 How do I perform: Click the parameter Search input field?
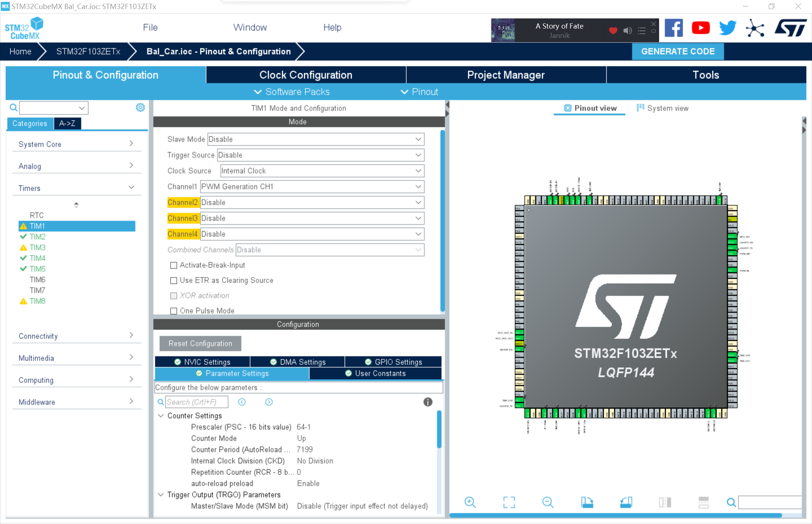click(x=197, y=402)
